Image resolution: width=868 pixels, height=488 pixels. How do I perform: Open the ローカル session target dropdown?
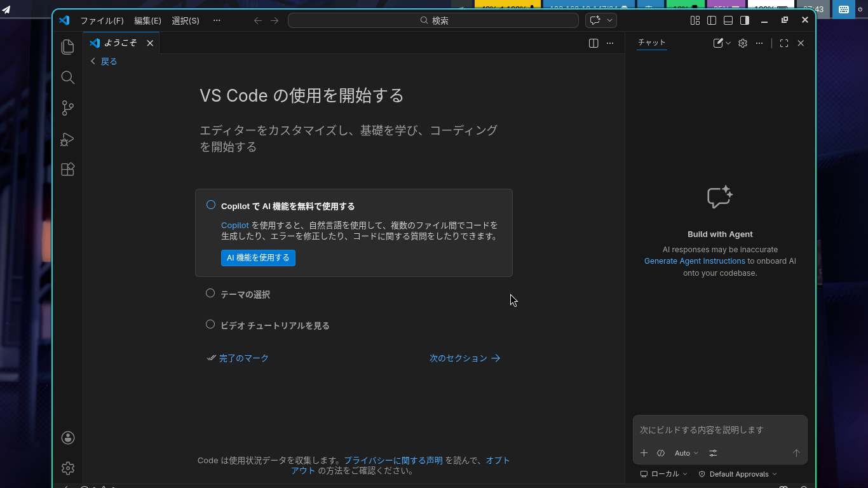coord(664,474)
